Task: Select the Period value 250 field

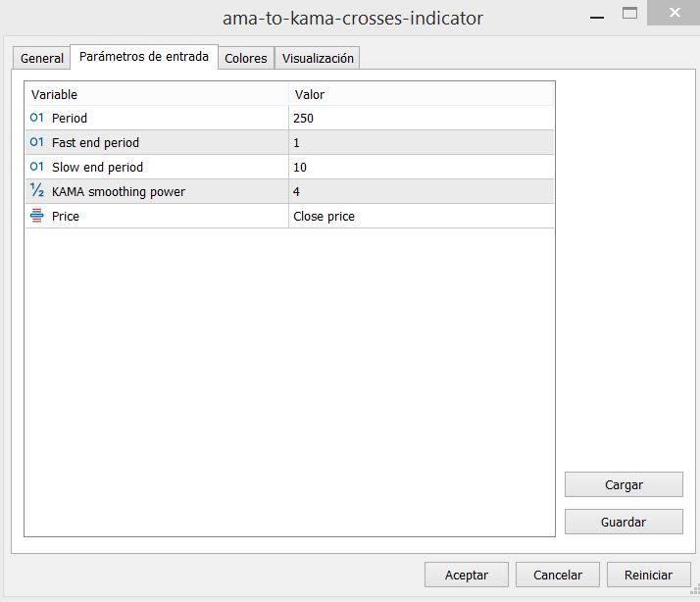Action: 421,118
